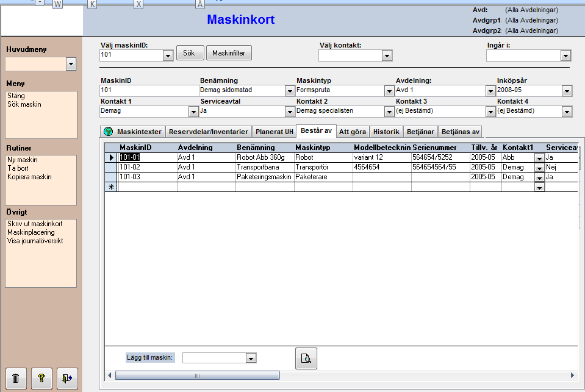Open the Att göra tab
The height and width of the screenshot is (392, 585).
pos(352,132)
